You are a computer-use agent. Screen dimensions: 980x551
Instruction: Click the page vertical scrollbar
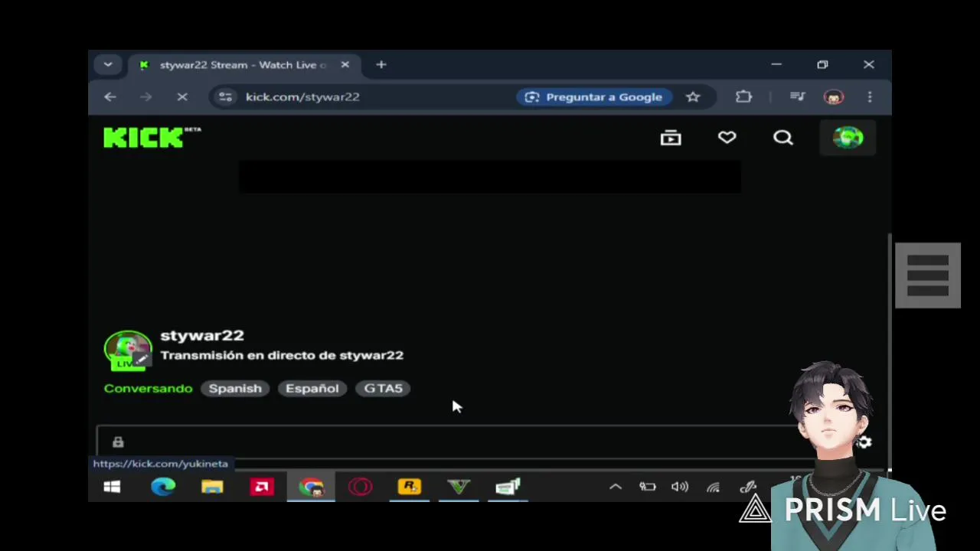[888, 351]
